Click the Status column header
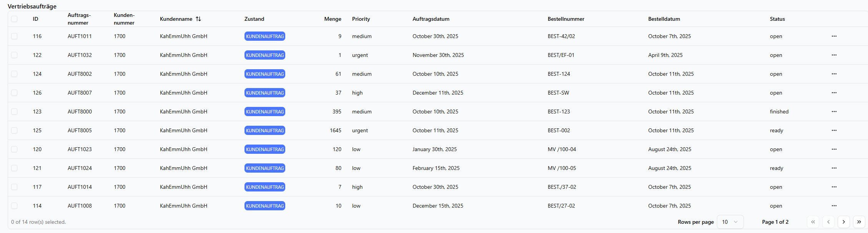This screenshot has width=868, height=233. click(x=777, y=19)
